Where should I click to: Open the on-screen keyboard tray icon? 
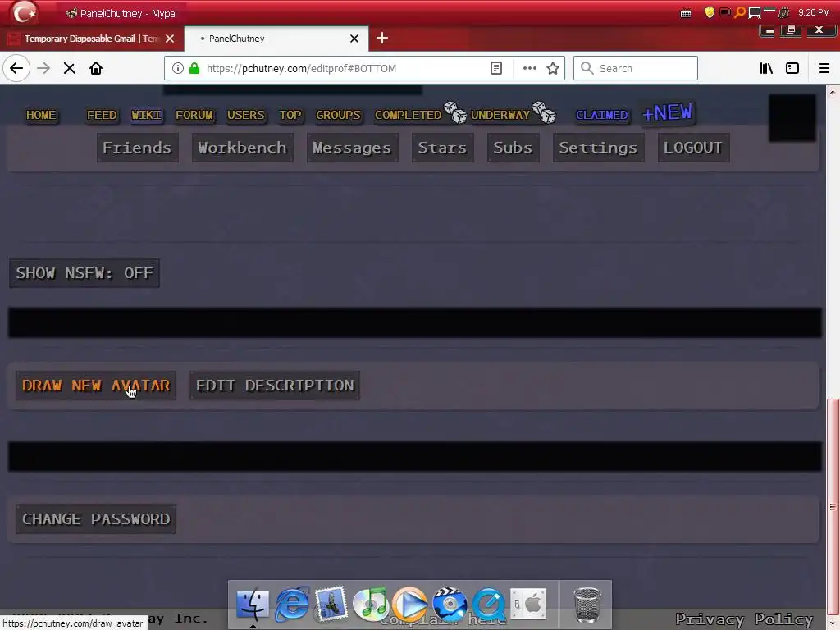click(x=686, y=13)
